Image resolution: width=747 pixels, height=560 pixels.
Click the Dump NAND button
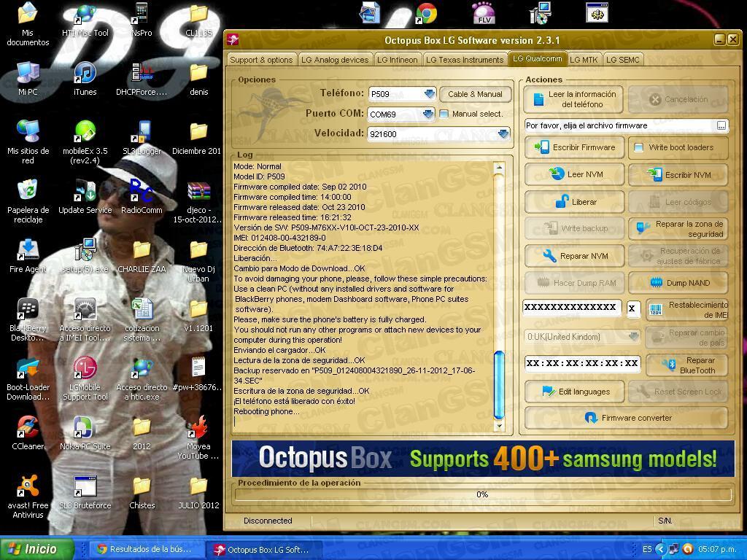[678, 283]
